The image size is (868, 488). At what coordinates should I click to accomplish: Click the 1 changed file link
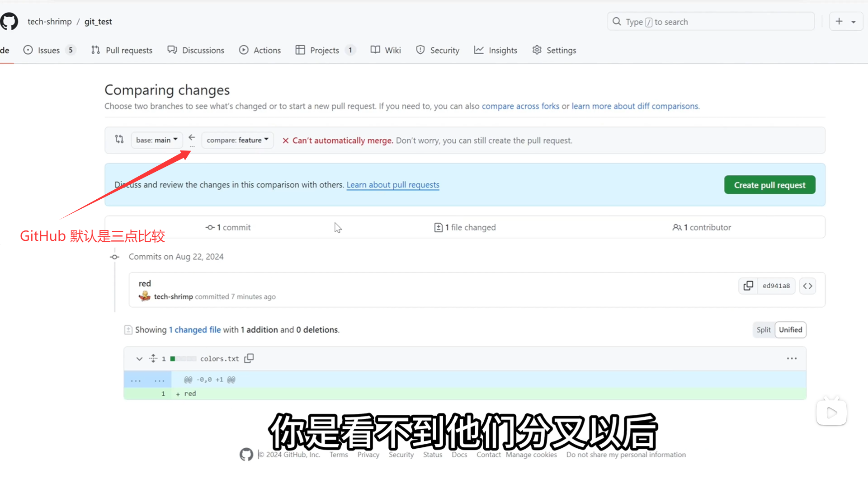point(194,330)
